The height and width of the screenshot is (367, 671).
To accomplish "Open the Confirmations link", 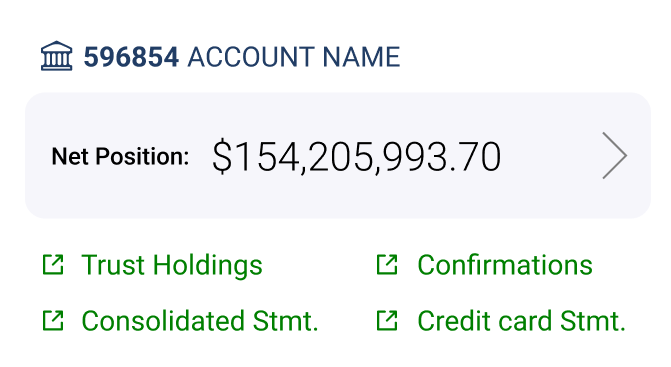I will tap(505, 265).
